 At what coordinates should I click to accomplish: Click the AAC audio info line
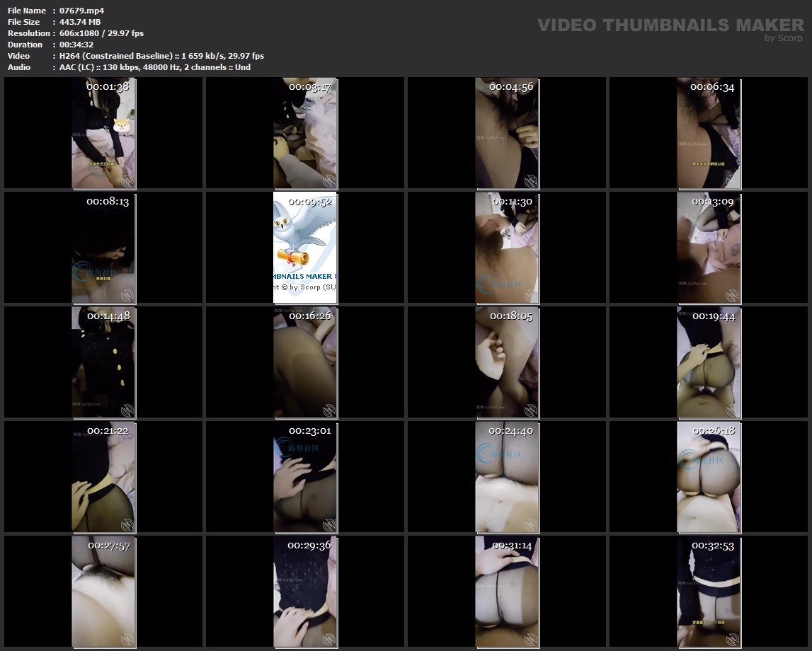point(154,67)
